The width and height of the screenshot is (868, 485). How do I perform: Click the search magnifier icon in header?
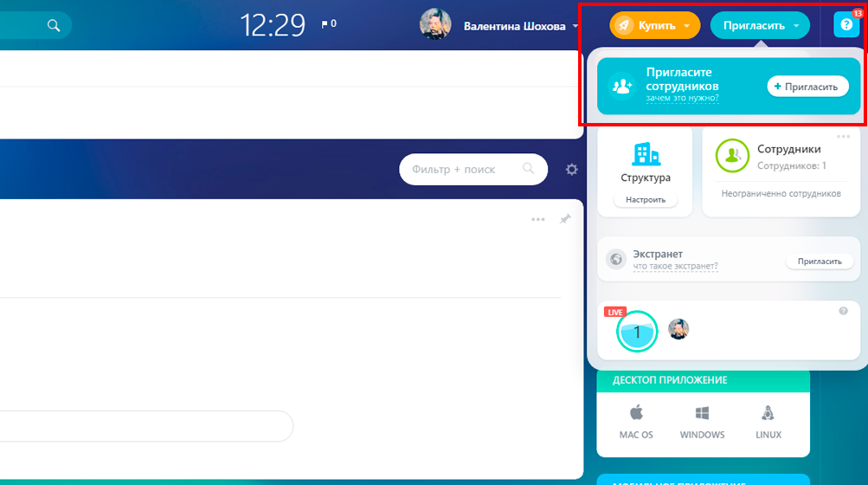tap(54, 25)
